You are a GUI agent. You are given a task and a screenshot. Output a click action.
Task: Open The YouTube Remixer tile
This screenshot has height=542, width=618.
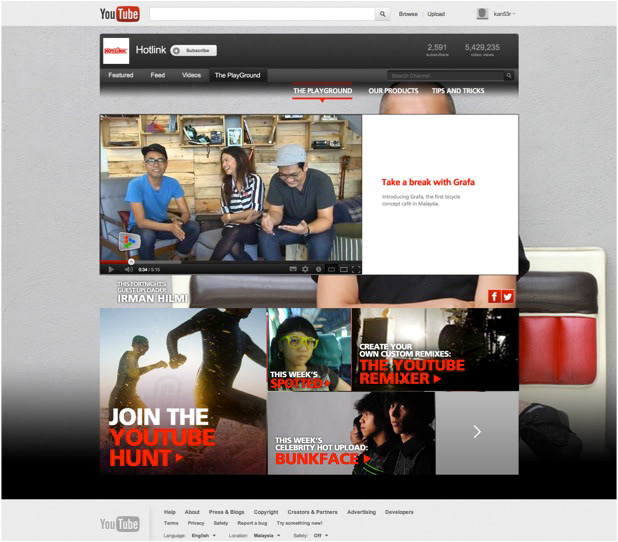(x=435, y=350)
